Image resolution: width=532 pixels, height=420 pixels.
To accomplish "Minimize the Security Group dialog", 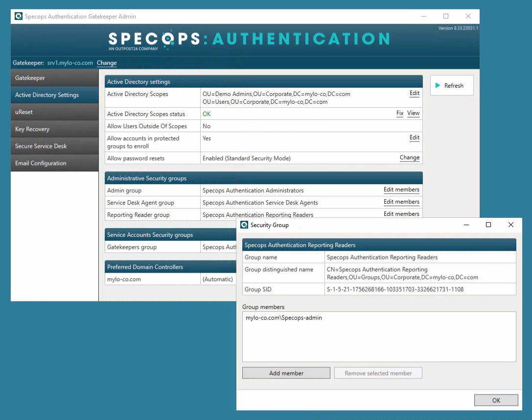I will [466, 225].
